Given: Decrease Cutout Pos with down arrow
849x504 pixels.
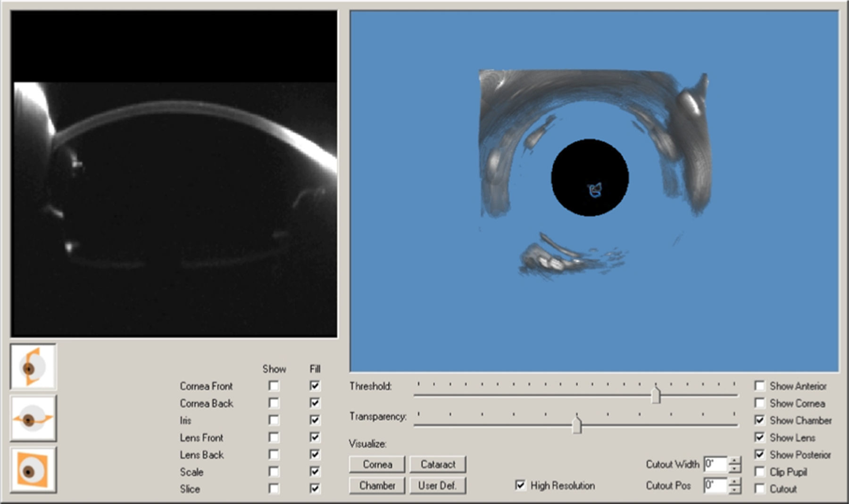Looking at the screenshot, I should [x=734, y=490].
